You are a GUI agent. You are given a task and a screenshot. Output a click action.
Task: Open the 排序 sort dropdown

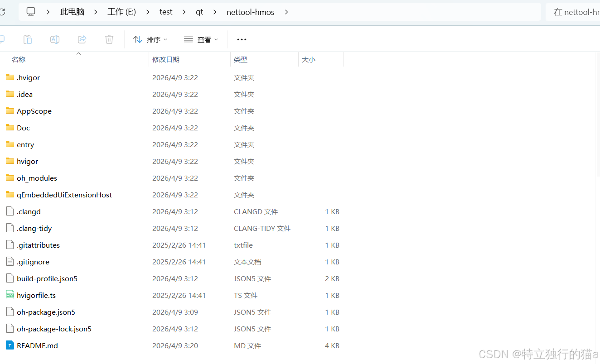click(150, 39)
